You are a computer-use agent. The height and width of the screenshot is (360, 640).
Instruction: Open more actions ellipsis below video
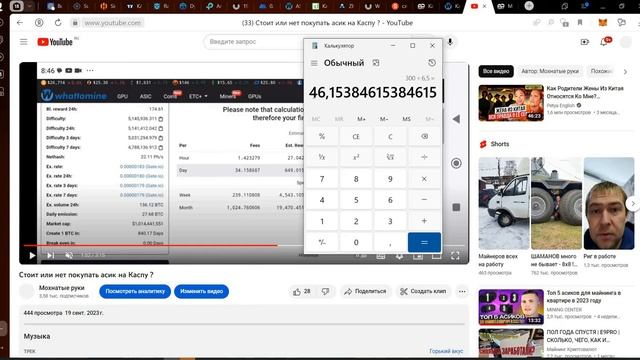[462, 291]
